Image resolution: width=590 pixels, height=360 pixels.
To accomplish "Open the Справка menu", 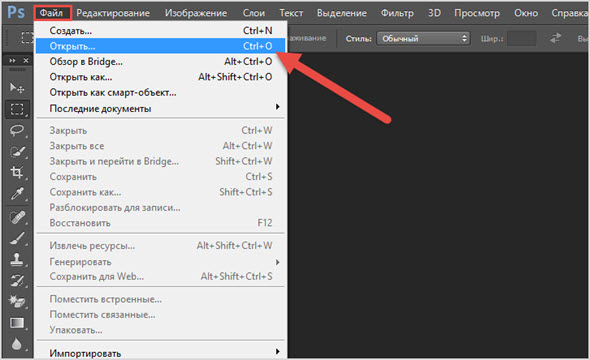I will tap(569, 13).
